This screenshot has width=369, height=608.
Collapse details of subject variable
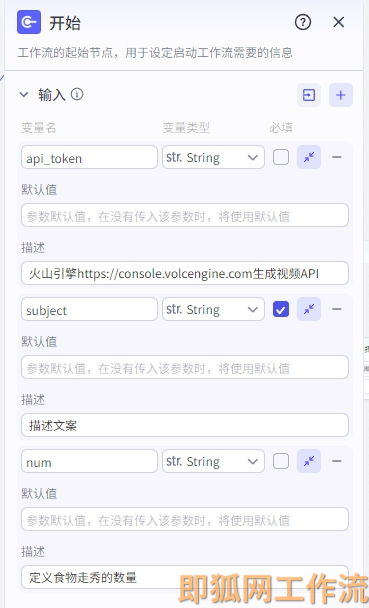coord(309,309)
